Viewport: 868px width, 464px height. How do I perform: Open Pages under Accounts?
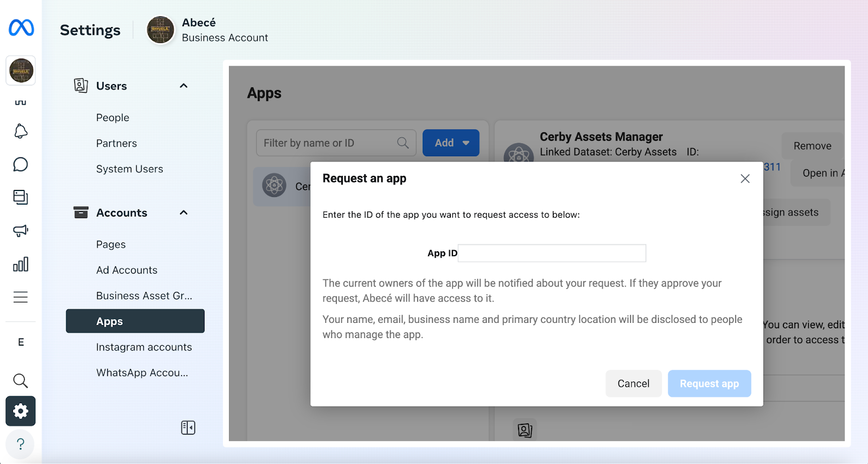(x=111, y=244)
